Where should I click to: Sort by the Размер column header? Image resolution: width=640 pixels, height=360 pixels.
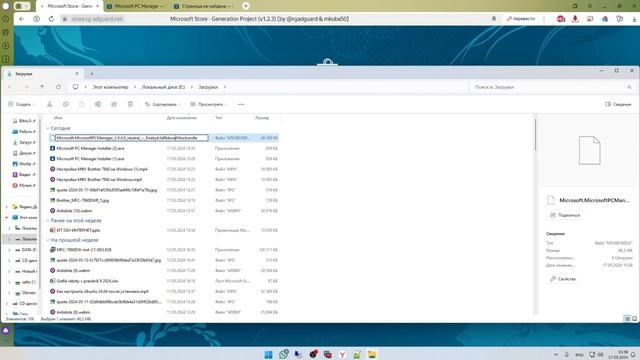tap(262, 118)
